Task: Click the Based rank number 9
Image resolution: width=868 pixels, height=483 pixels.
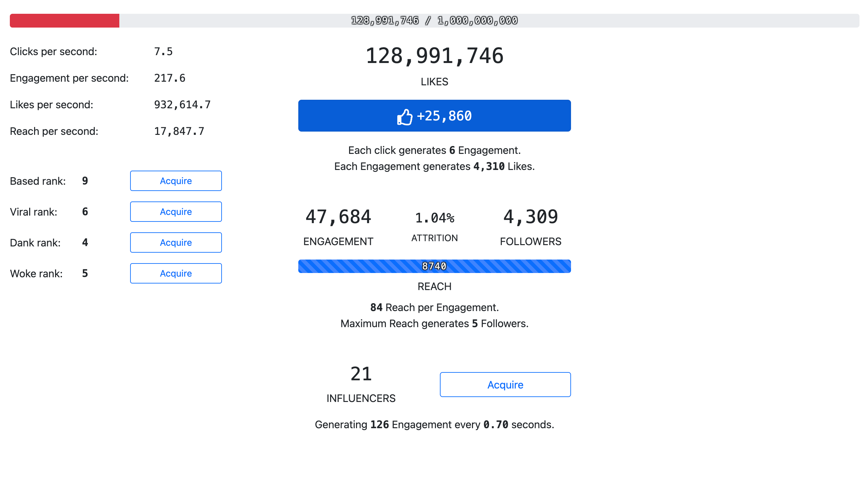Action: [x=85, y=181]
